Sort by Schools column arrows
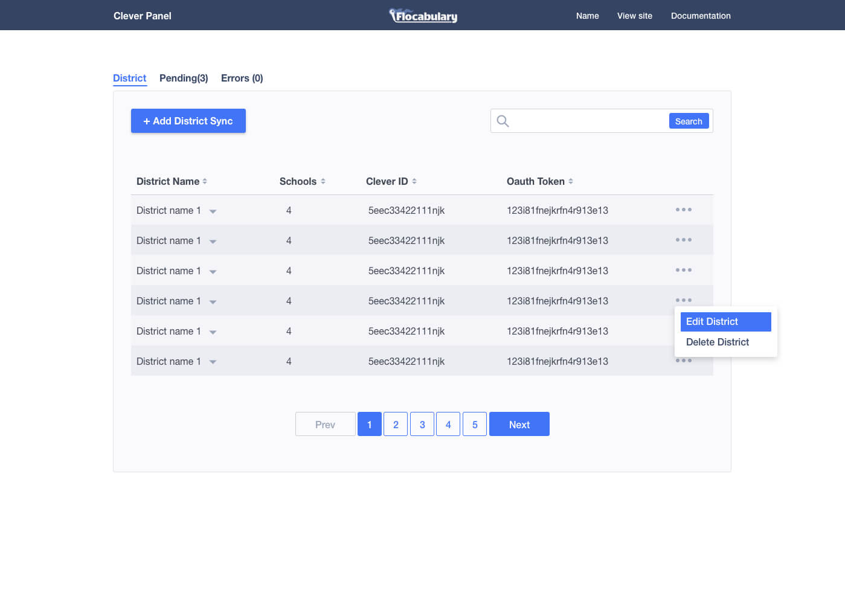 point(323,181)
